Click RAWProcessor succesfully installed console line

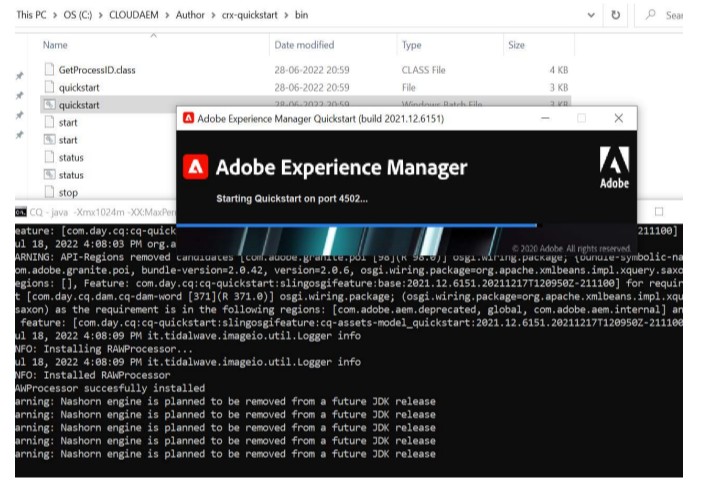(x=110, y=388)
